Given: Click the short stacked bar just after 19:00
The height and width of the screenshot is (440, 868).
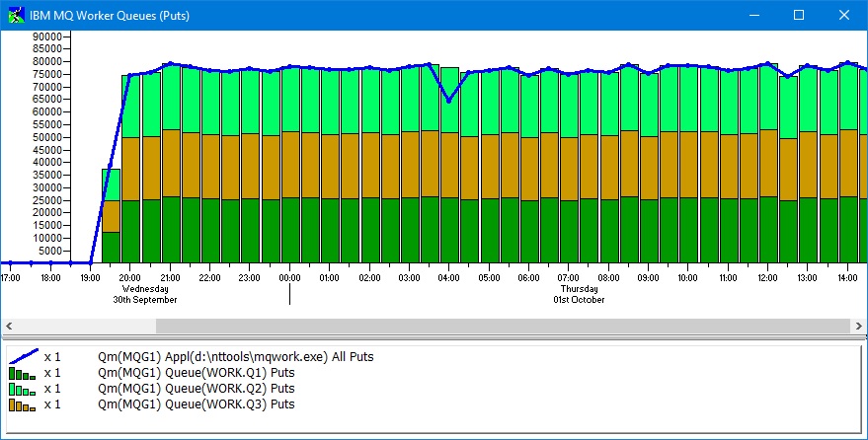Looking at the screenshot, I should coord(111,216).
